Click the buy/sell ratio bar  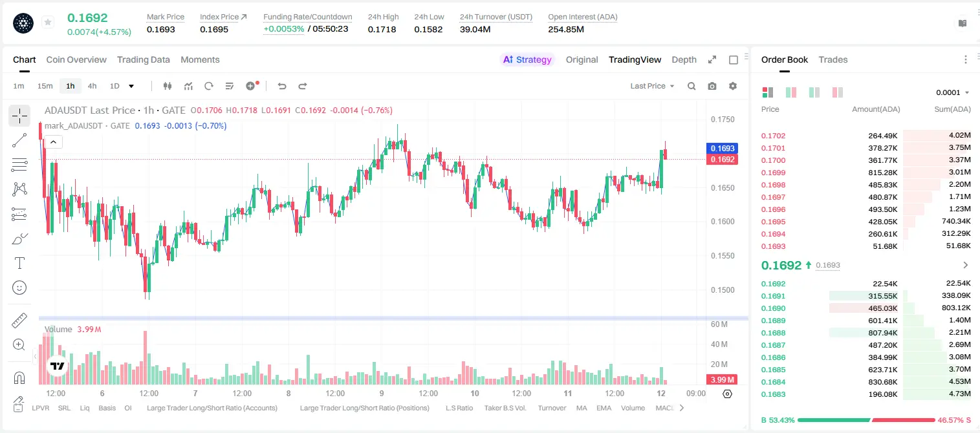pos(866,420)
